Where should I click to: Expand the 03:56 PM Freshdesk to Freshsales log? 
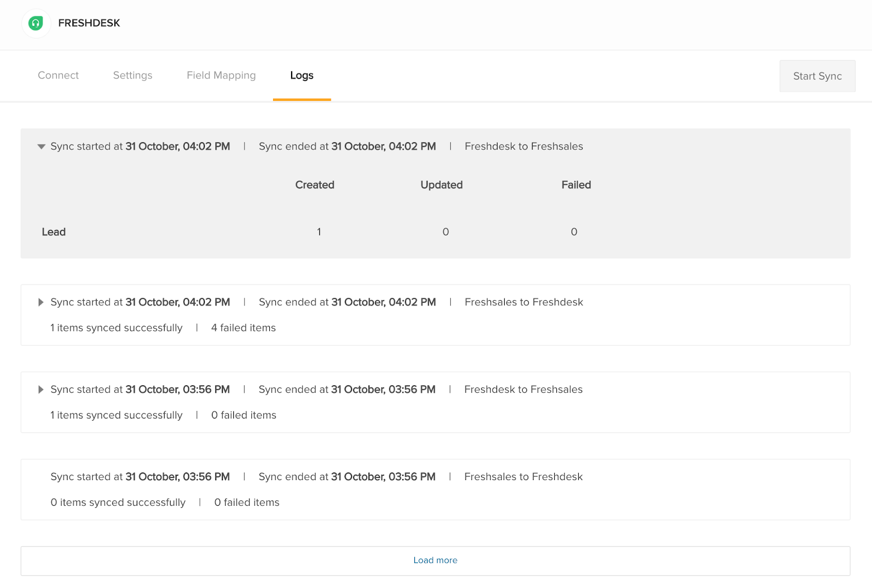point(41,390)
